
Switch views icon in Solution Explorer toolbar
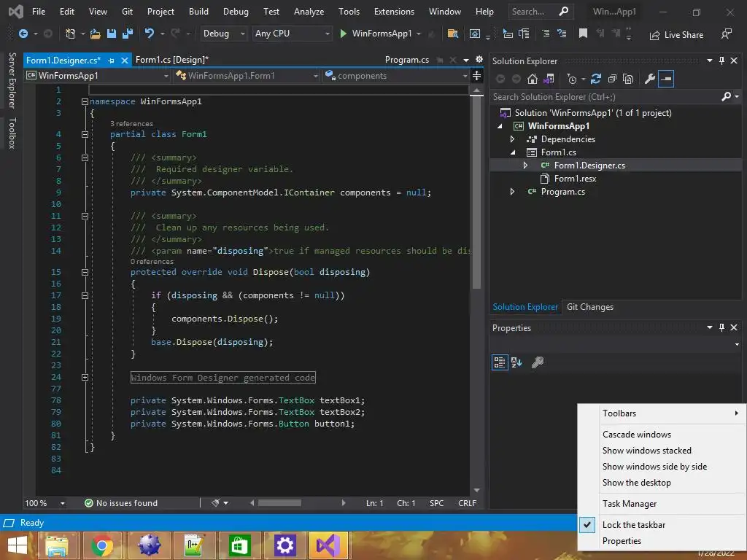point(549,79)
